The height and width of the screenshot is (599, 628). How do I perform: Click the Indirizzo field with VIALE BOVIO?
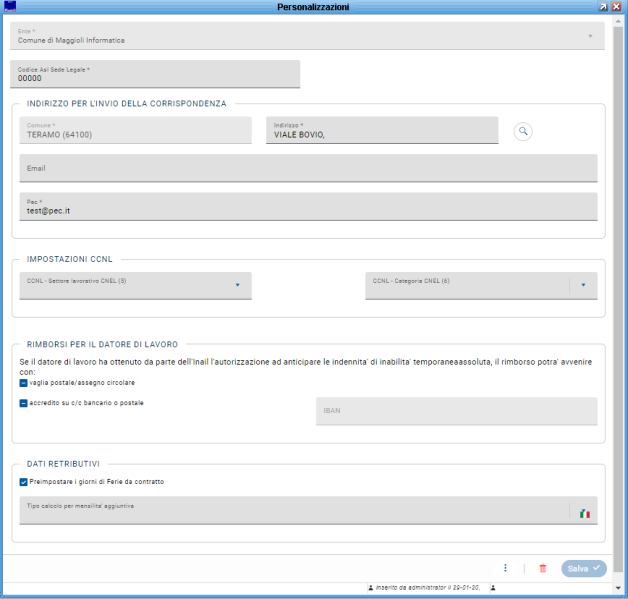tap(382, 130)
